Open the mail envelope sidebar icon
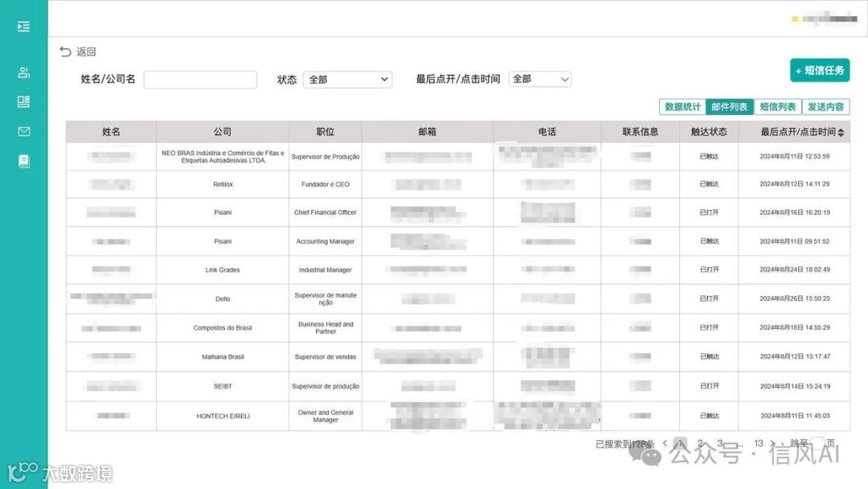The width and height of the screenshot is (868, 489). click(24, 131)
